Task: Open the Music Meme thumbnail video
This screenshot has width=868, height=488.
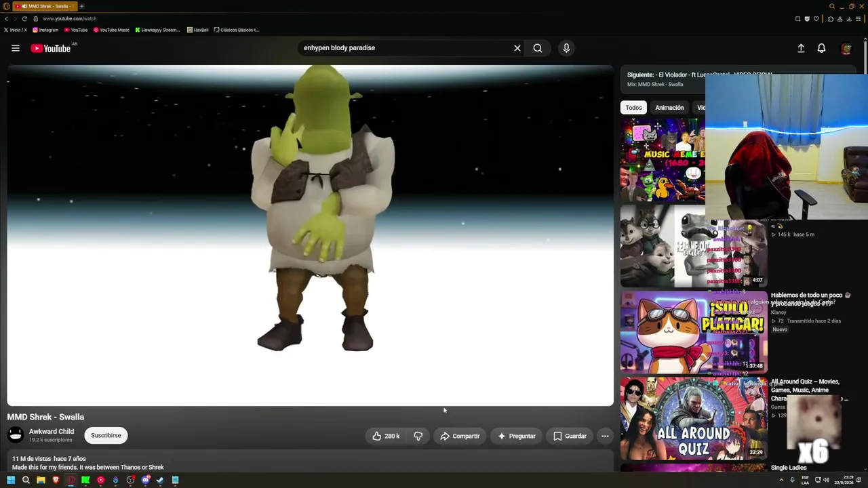Action: click(x=663, y=161)
